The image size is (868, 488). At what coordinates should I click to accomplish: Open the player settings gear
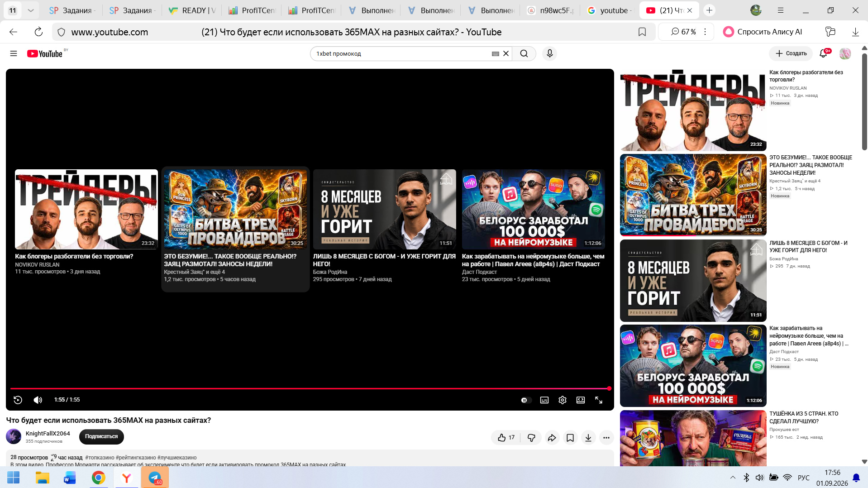[563, 400]
